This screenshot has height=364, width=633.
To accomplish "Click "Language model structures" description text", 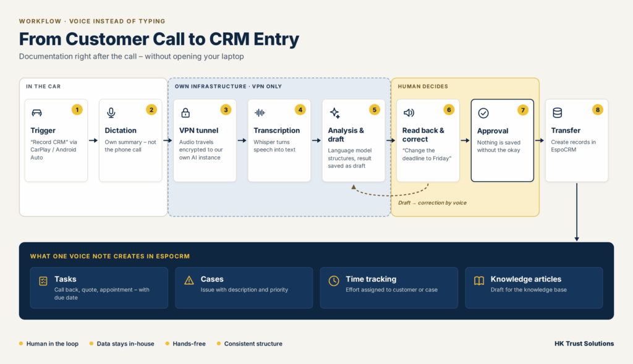I will [x=350, y=158].
